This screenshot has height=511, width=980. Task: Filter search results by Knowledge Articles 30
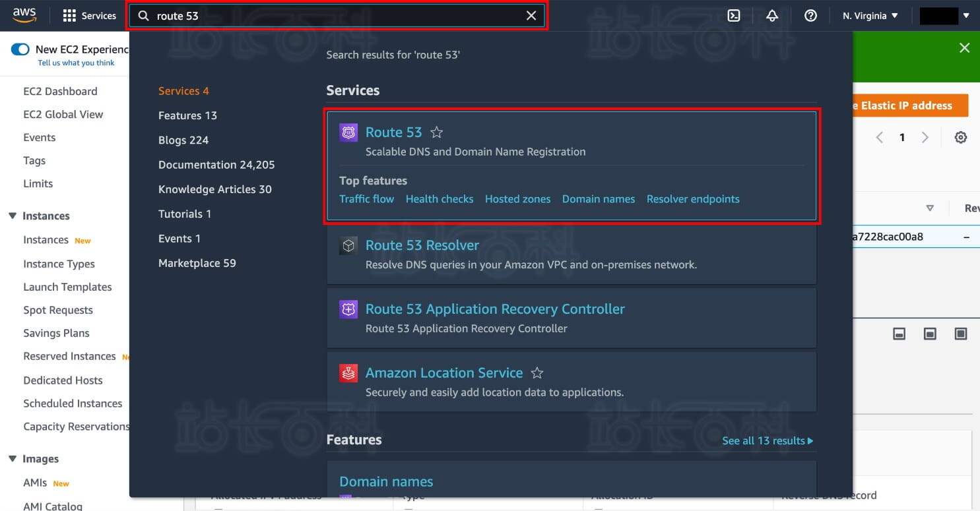coord(215,189)
